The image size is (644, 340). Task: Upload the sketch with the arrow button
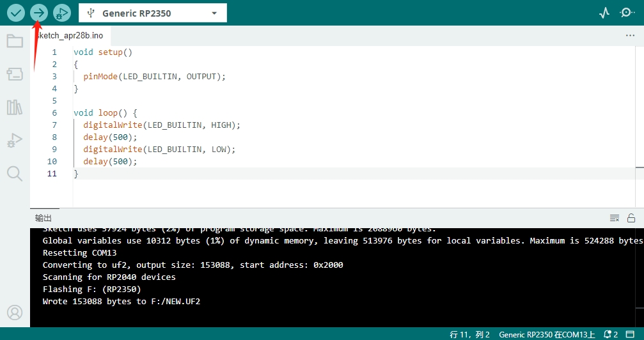pyautogui.click(x=39, y=13)
